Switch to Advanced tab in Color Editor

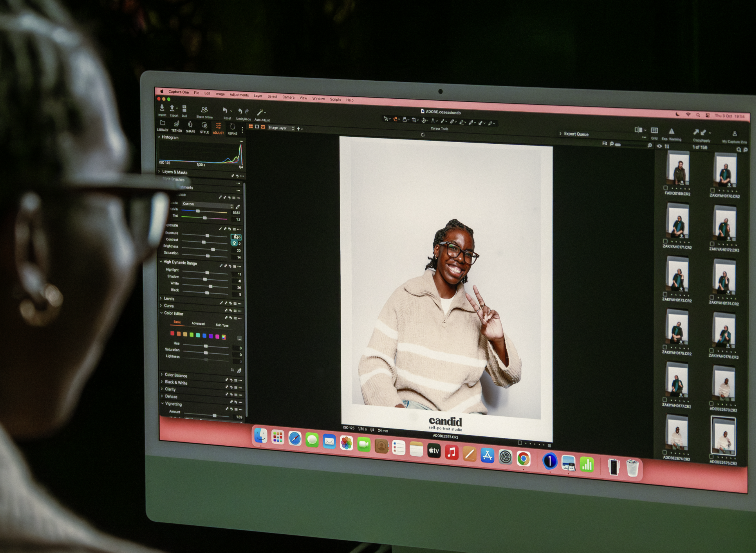tap(198, 323)
